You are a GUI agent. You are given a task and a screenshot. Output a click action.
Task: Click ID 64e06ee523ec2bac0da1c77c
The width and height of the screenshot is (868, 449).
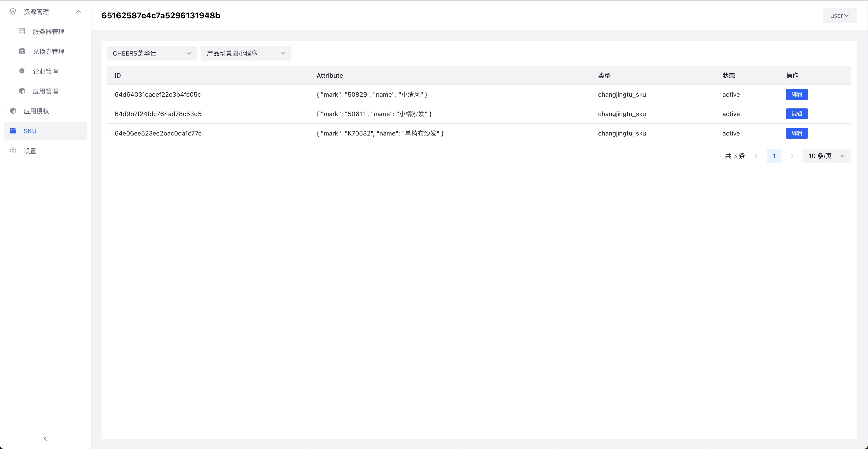pyautogui.click(x=158, y=134)
